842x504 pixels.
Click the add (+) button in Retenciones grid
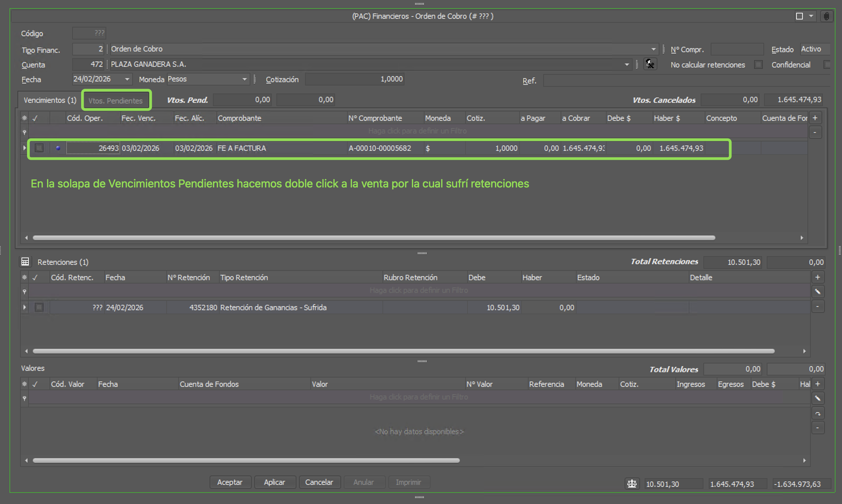[x=818, y=278]
